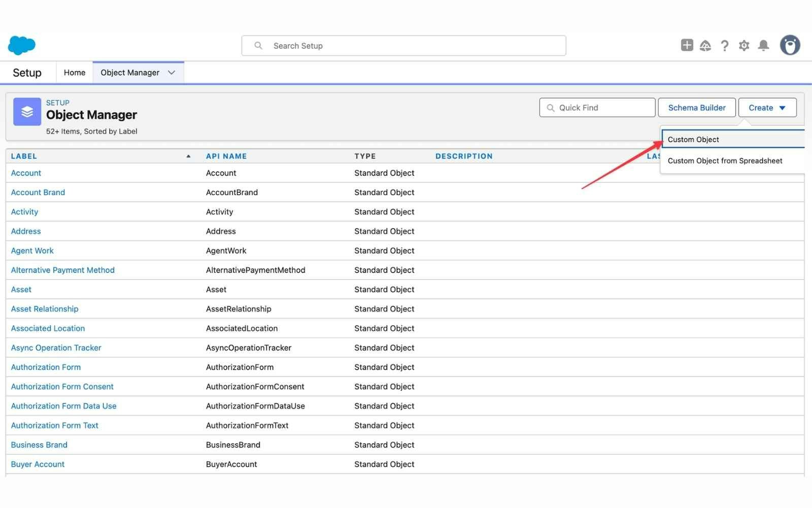Click Standard Object in Business Brand row

pyautogui.click(x=384, y=445)
